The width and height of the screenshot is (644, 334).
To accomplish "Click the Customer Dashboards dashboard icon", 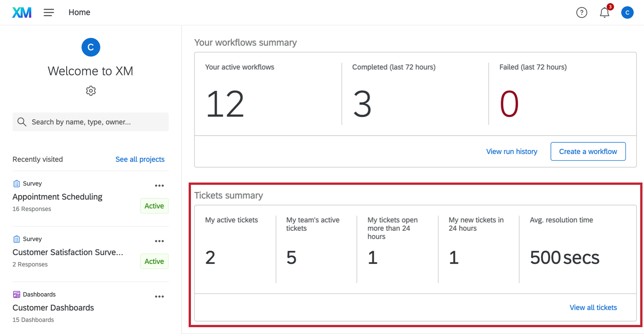I will point(17,295).
